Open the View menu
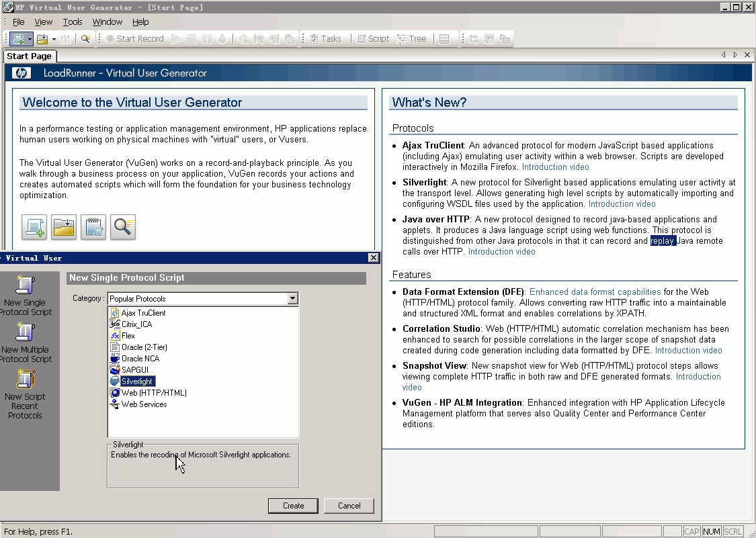This screenshot has height=538, width=756. pyautogui.click(x=44, y=21)
